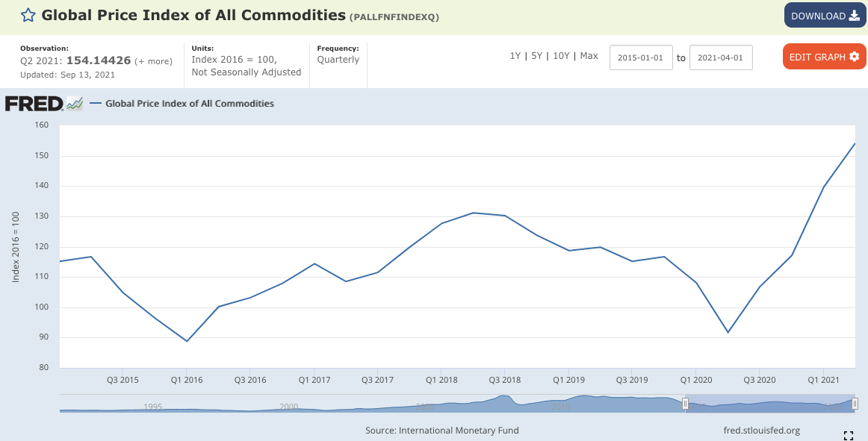868x441 pixels.
Task: Choose the 10Y time range
Action: click(560, 56)
